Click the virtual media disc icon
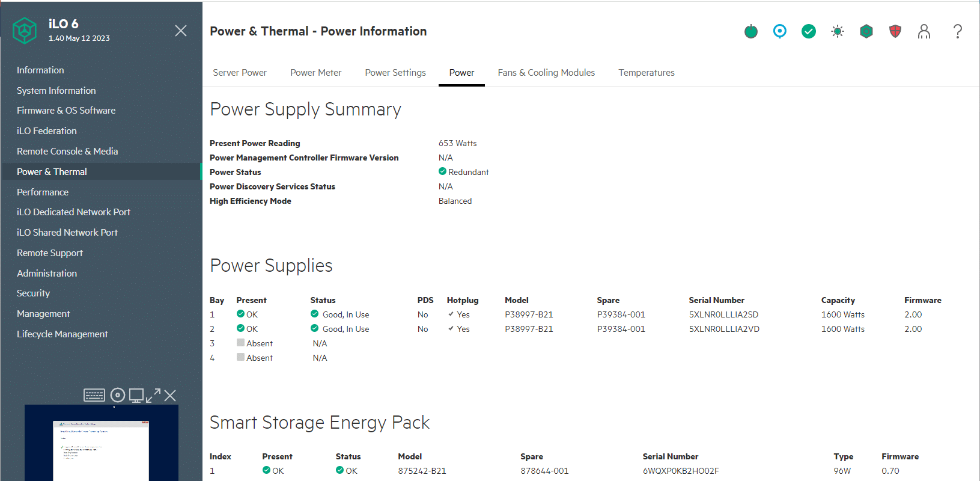The image size is (980, 481). (118, 395)
